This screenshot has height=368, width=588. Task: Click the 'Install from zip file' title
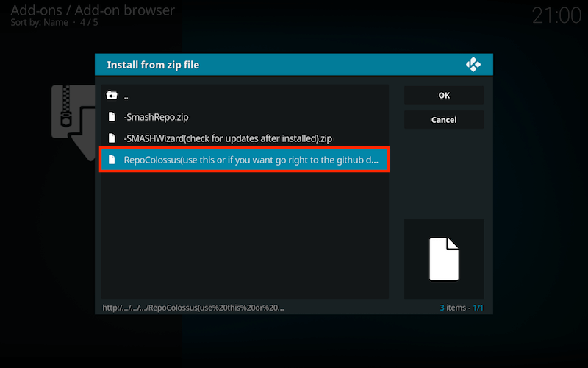click(x=153, y=65)
